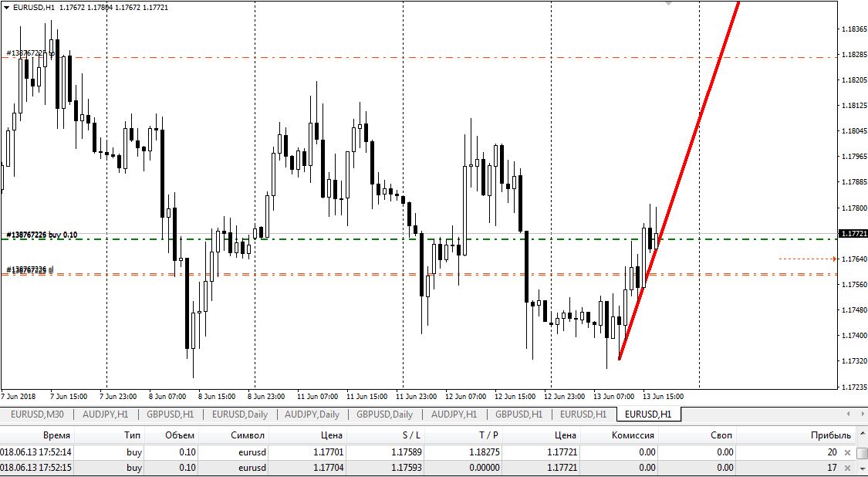Sort orders by the Символ column
Viewport: 868px width, 477px height.
point(248,435)
